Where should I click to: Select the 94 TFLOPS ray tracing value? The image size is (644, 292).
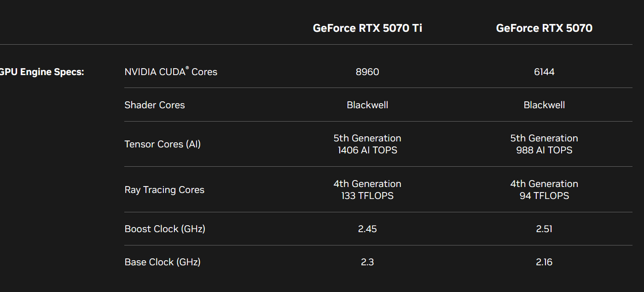point(544,196)
